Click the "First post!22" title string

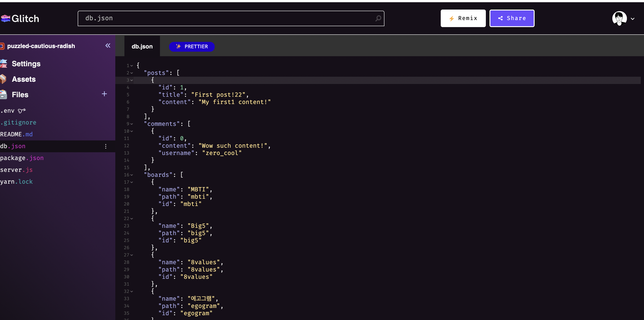point(218,95)
